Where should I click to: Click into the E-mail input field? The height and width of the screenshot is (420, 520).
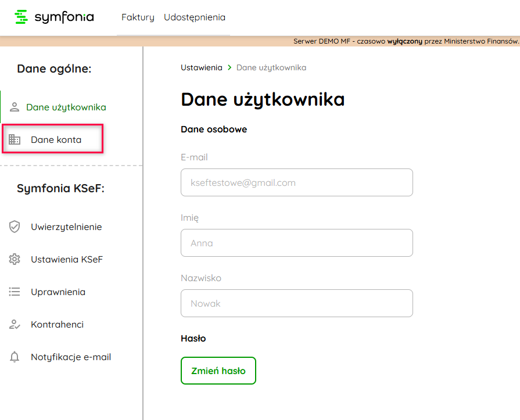click(296, 182)
